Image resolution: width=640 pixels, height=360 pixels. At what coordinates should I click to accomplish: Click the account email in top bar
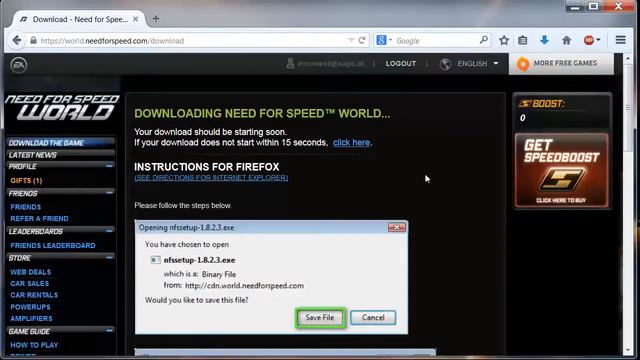pyautogui.click(x=331, y=64)
